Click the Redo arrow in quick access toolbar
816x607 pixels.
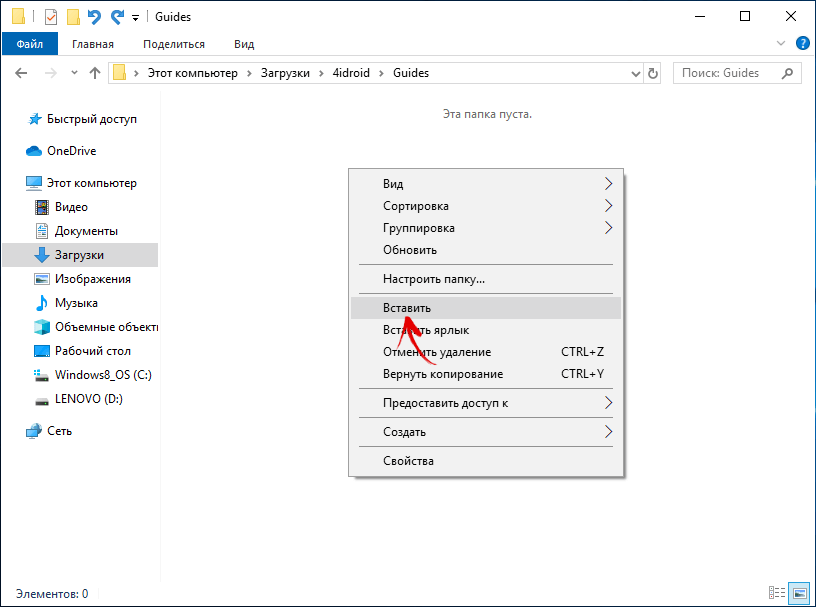(x=117, y=17)
